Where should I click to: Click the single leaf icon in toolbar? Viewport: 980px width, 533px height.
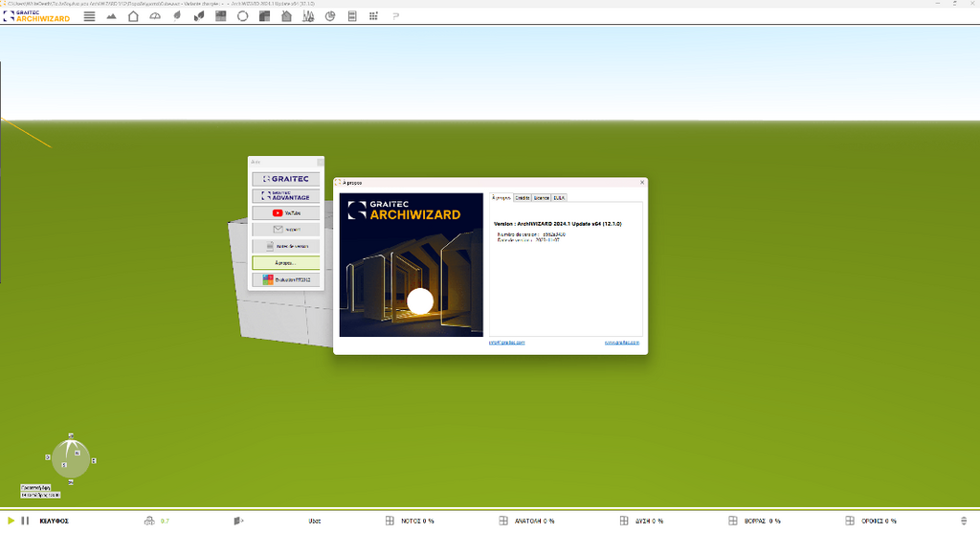pyautogui.click(x=177, y=16)
